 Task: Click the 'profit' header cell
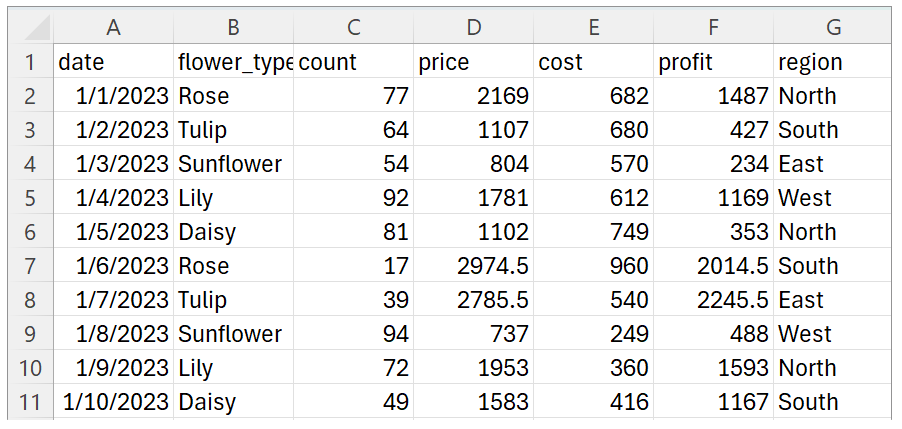[713, 62]
